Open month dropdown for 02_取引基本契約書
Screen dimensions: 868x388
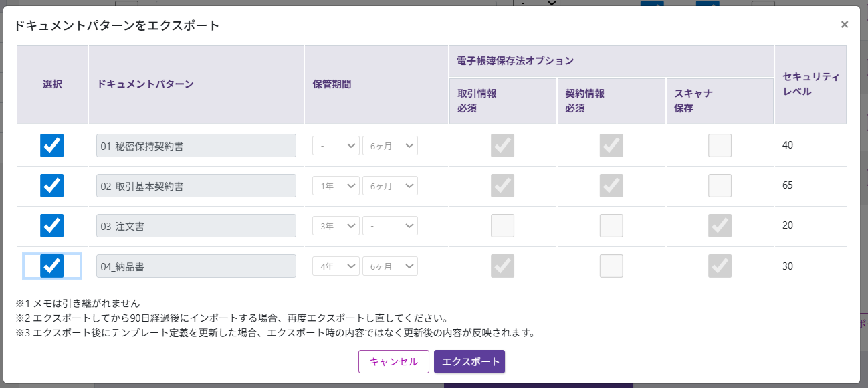tap(390, 186)
